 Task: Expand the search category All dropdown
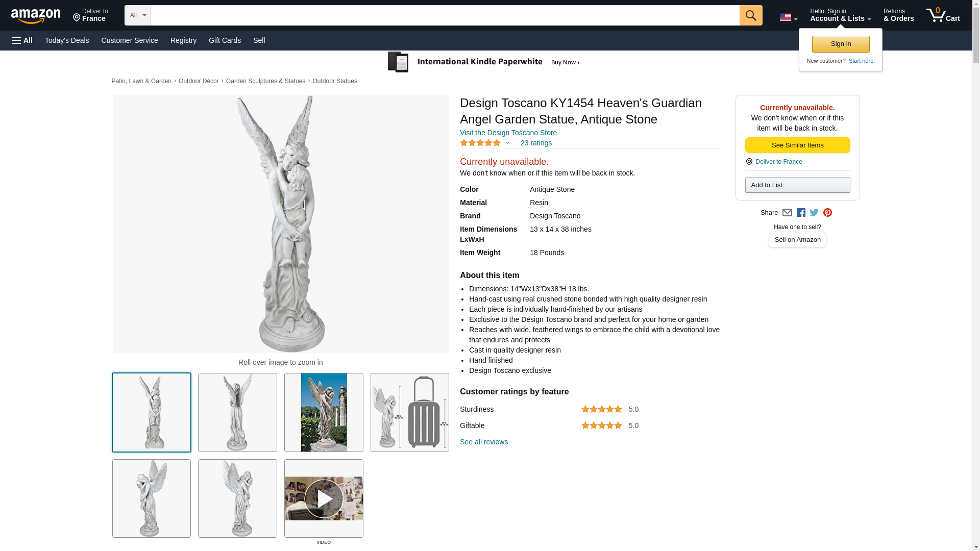[137, 15]
